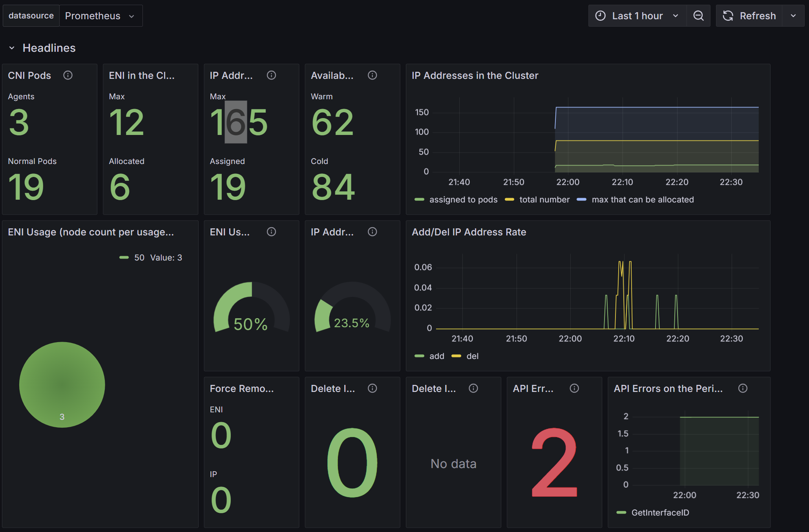Click the zoom out time range icon
The width and height of the screenshot is (809, 532).
pos(698,16)
